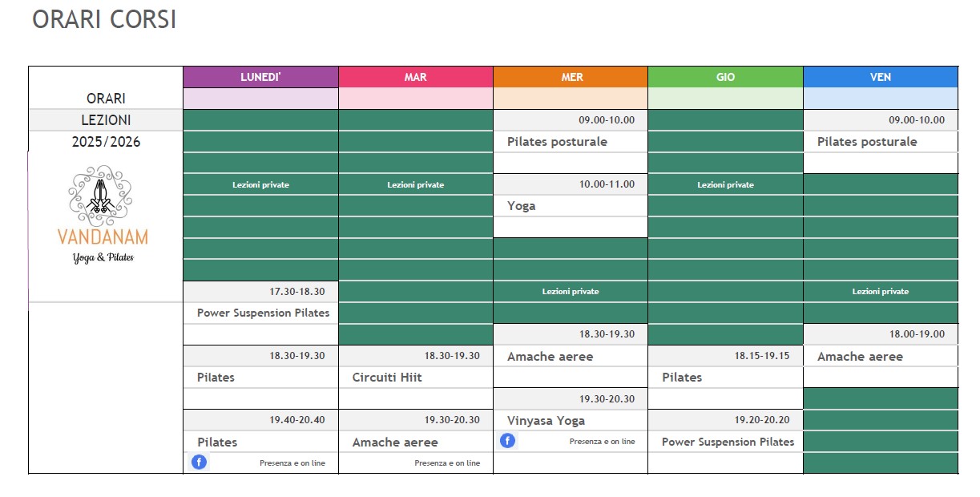Click the Yoga class on Wednesday morning
980x497 pixels.
521,206
